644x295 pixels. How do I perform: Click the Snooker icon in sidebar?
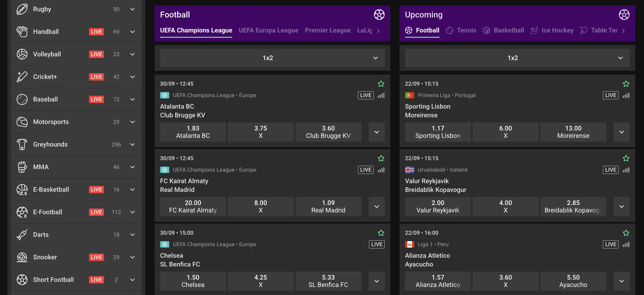point(22,257)
